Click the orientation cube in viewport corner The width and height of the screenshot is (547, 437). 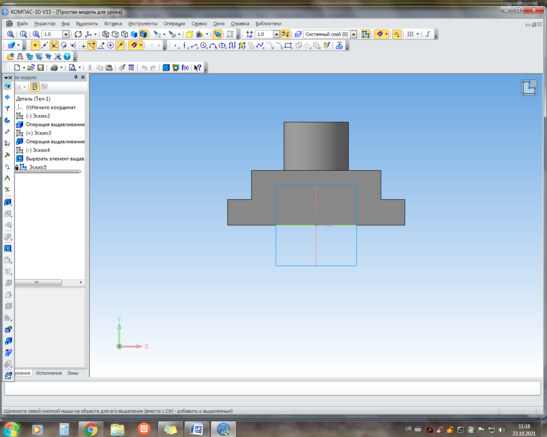coord(529,88)
